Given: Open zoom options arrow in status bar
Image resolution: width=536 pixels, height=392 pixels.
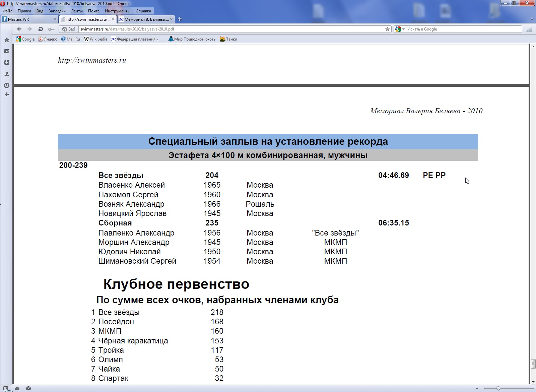Looking at the screenshot, I should 477,389.
